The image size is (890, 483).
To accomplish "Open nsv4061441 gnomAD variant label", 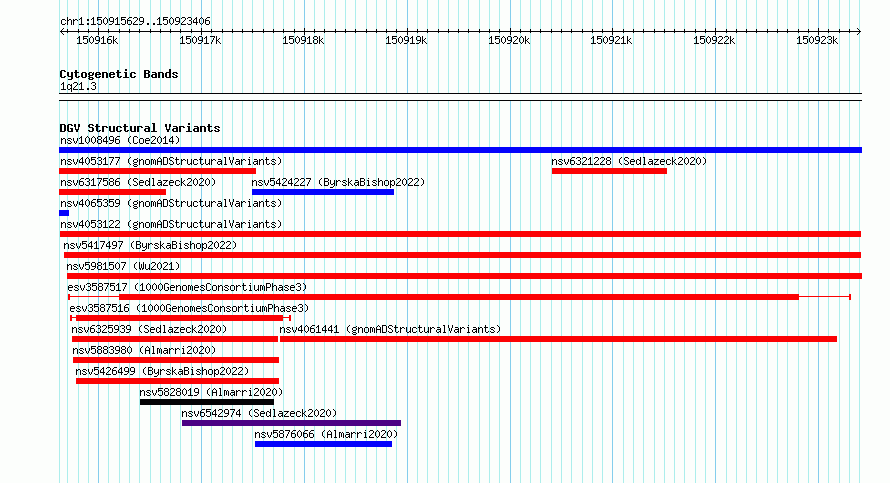I will pos(390,329).
